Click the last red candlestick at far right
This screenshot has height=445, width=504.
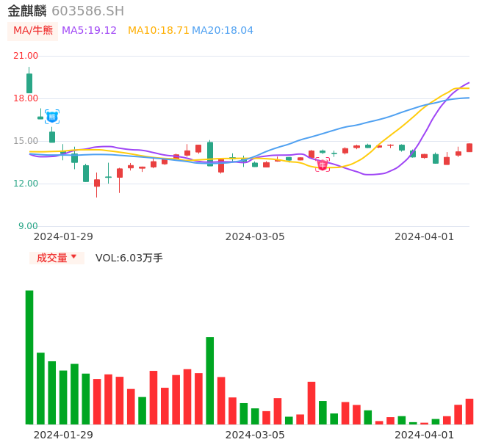(x=469, y=148)
